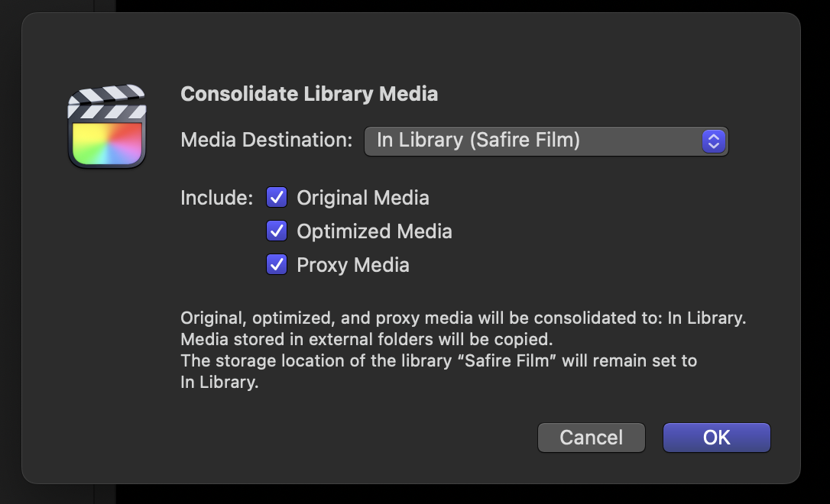Screen dimensions: 830x504
Task: Click the 'Original, optimized, and proxy media' description line
Action: [462, 318]
